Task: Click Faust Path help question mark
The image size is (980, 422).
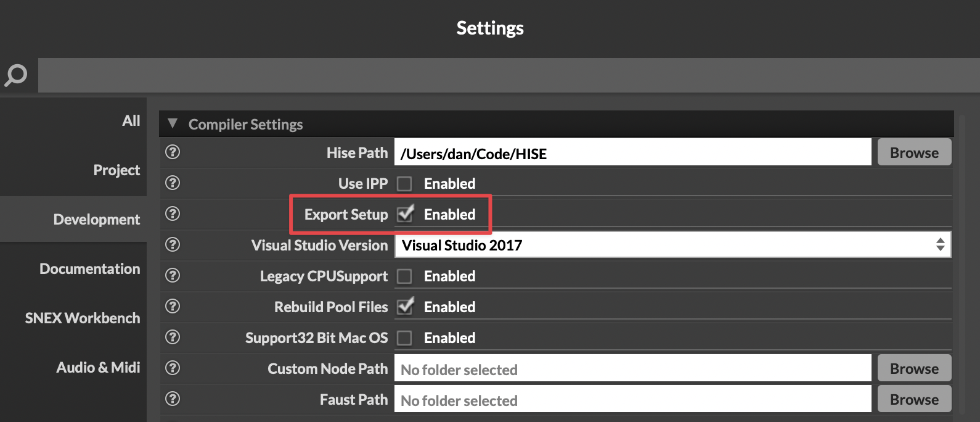Action: click(x=173, y=399)
